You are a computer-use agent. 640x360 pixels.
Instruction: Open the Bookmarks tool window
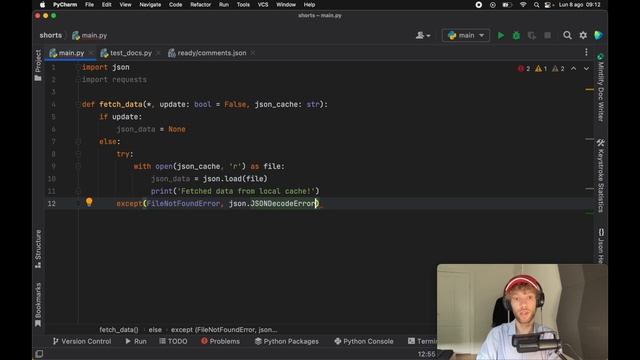38,304
